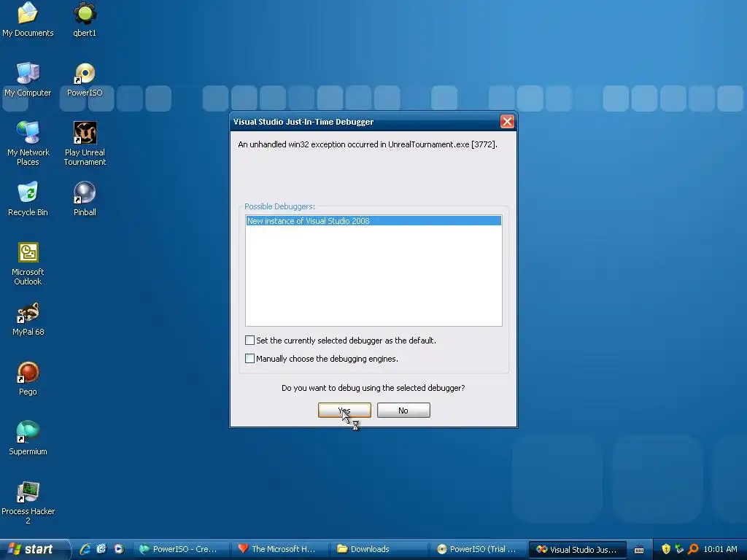Screen dimensions: 747x560
Task: Click No to decline debugging
Action: point(403,410)
